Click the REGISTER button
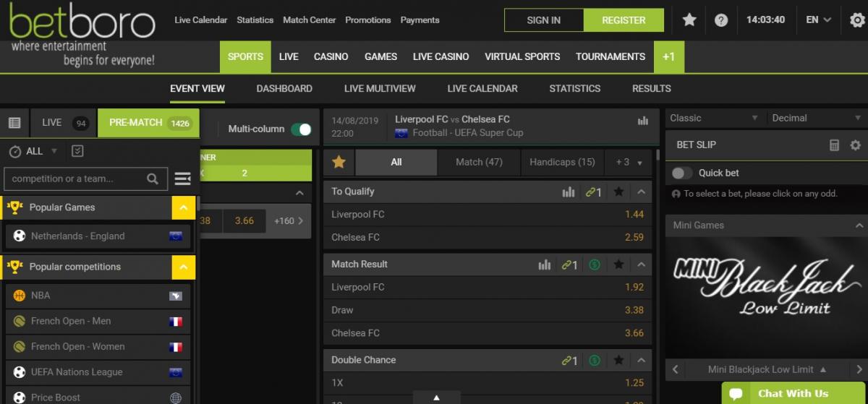 pyautogui.click(x=624, y=20)
